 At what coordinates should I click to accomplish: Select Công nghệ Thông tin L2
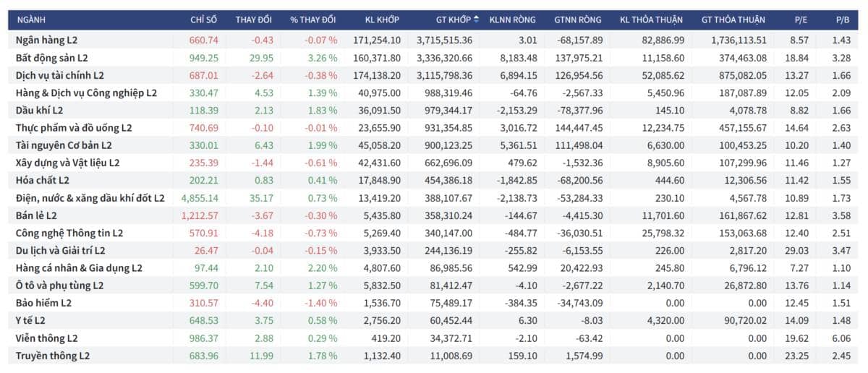[x=69, y=233]
